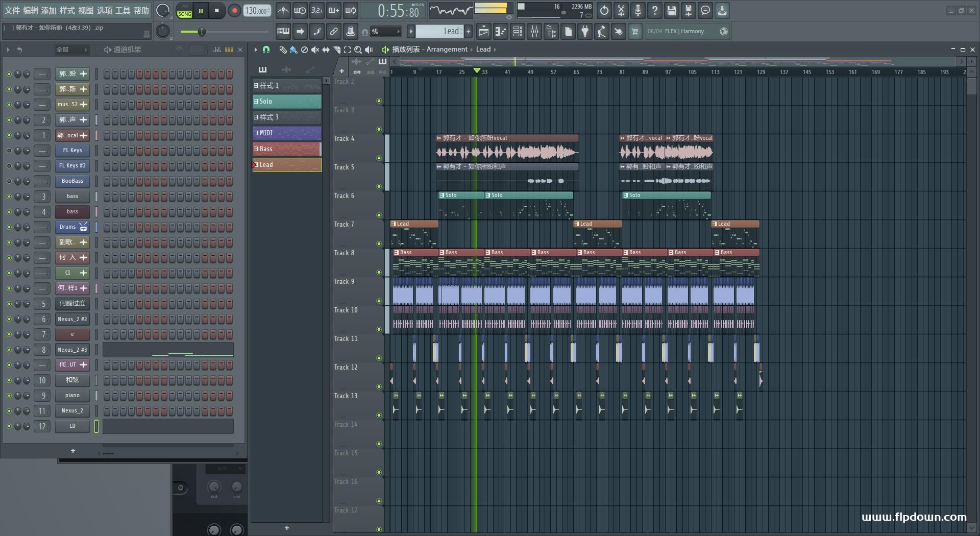Open the 文件 menu
The image size is (980, 536).
[x=12, y=10]
